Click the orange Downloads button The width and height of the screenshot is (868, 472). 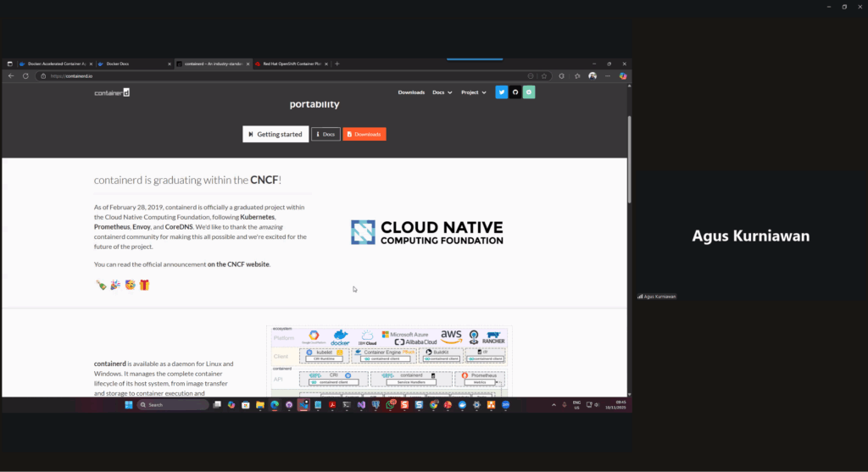364,134
